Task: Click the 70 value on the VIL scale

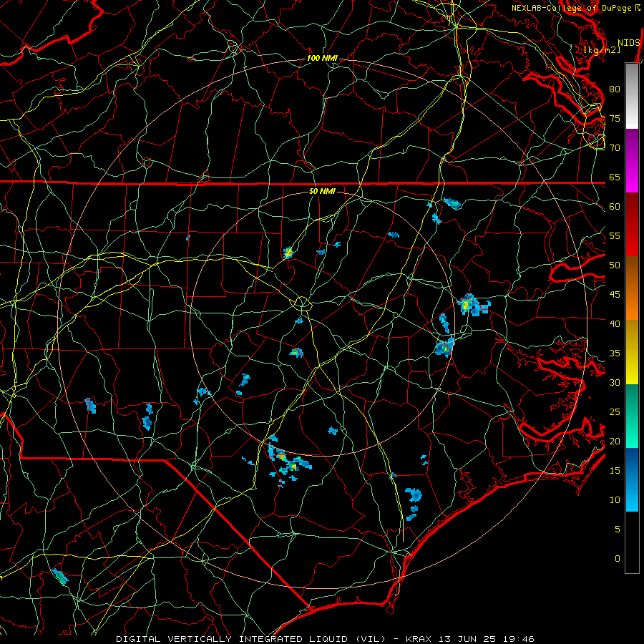Action: 615,148
